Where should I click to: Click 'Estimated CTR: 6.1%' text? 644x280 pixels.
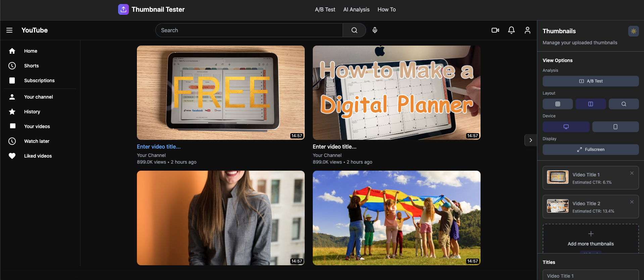[592, 182]
